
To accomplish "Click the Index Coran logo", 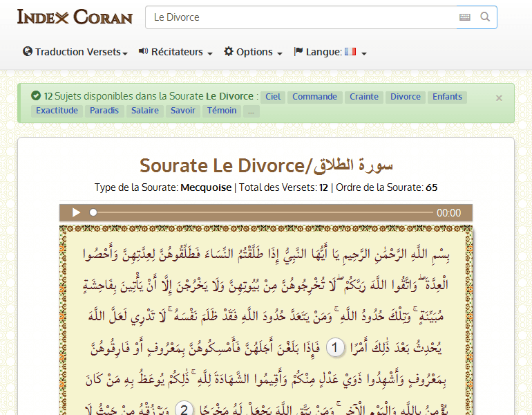I will [x=75, y=17].
